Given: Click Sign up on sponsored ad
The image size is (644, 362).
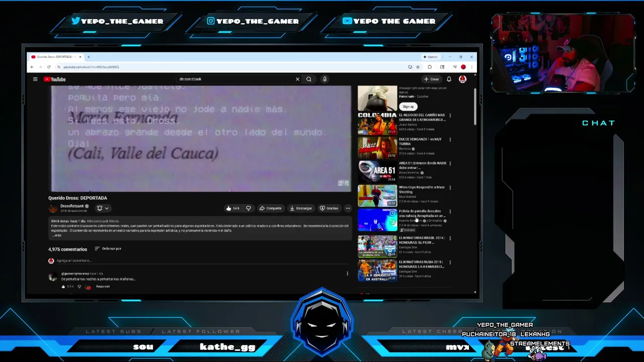Looking at the screenshot, I should pyautogui.click(x=408, y=107).
